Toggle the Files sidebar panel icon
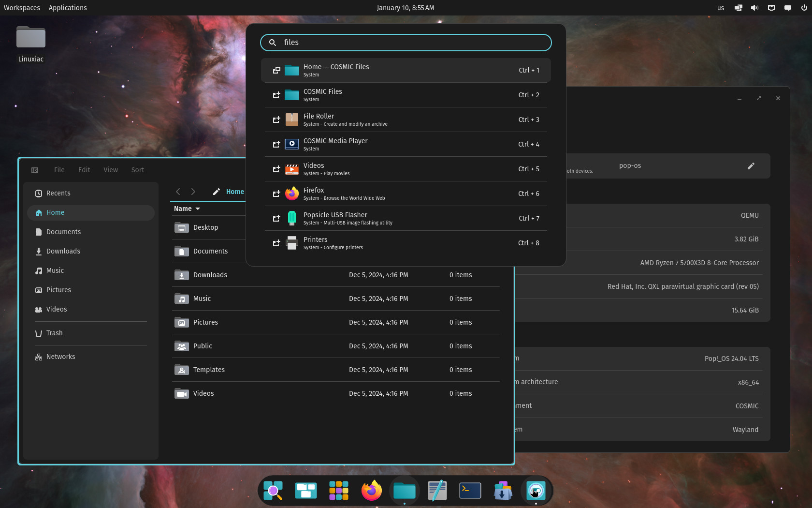The height and width of the screenshot is (508, 812). click(35, 170)
